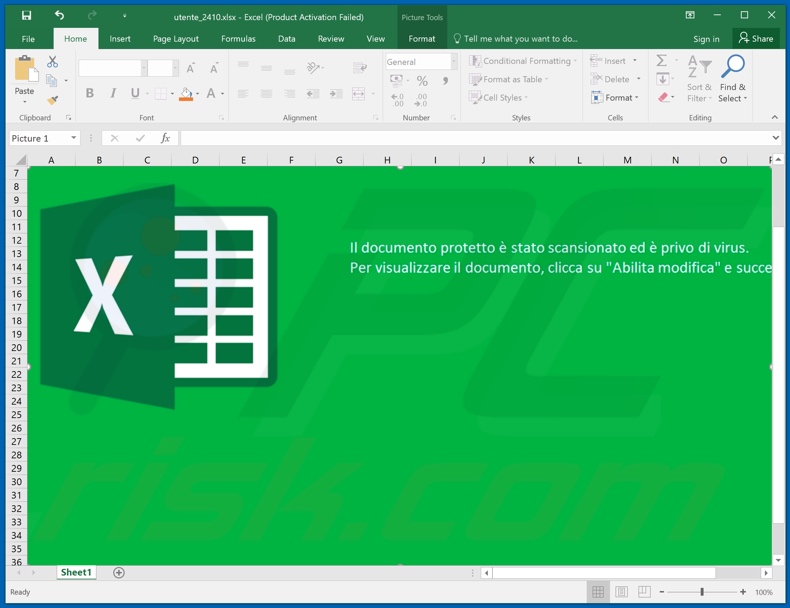Click AutoSum sigma icon
This screenshot has height=608, width=790.
point(662,61)
